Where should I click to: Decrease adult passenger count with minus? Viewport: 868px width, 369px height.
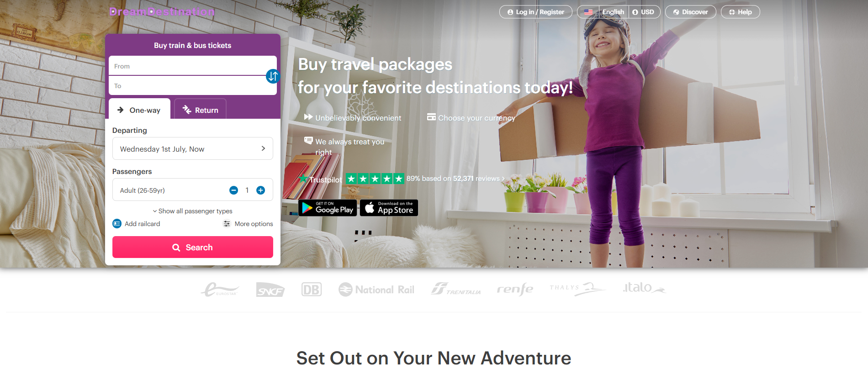[x=233, y=190]
